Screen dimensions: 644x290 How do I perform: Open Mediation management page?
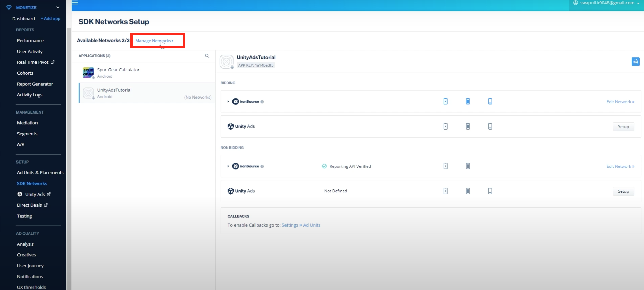[x=27, y=123]
